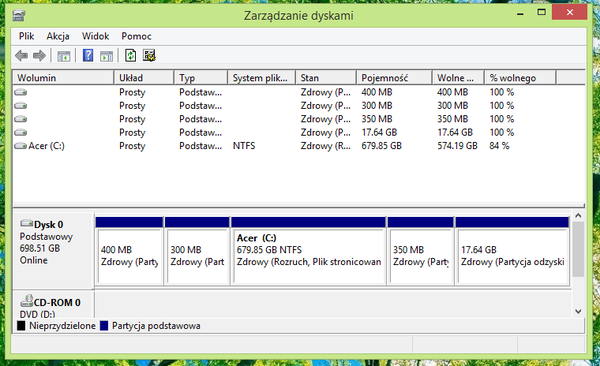Open the Akcja menu

[x=58, y=36]
